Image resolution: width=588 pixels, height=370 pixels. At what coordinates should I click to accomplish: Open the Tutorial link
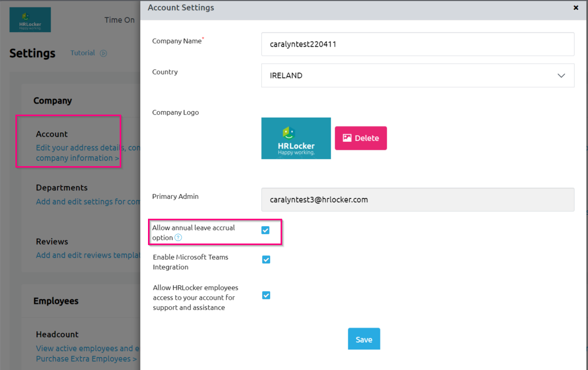82,53
